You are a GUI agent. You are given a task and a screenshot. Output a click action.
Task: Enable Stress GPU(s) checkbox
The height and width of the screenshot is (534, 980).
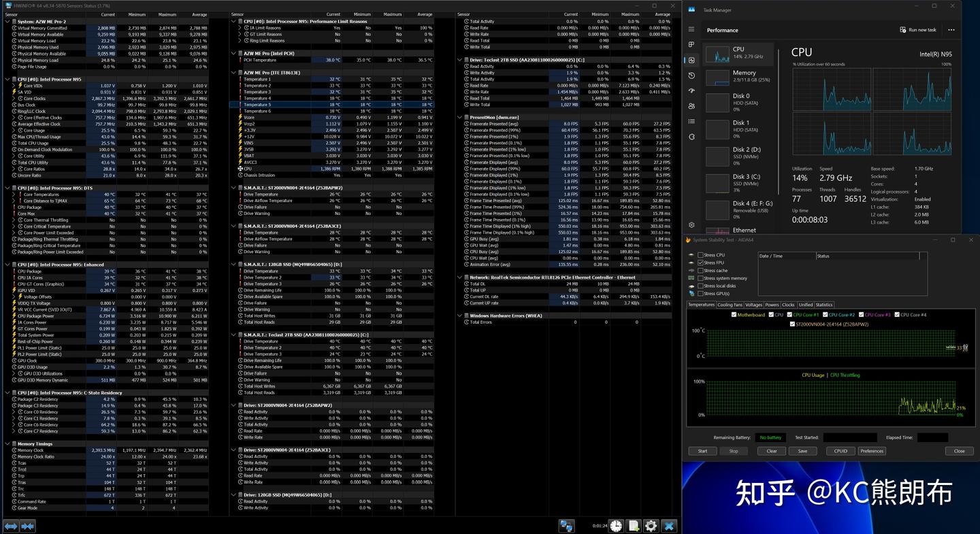700,293
